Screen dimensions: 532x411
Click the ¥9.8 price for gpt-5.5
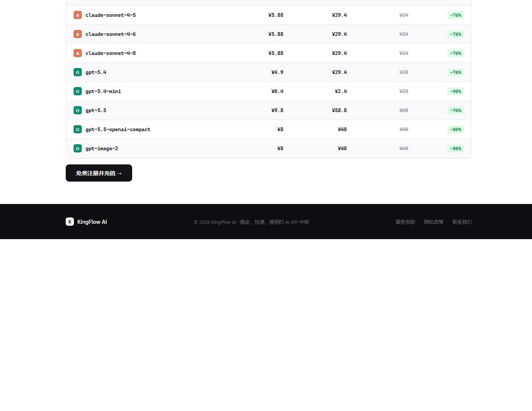[277, 110]
